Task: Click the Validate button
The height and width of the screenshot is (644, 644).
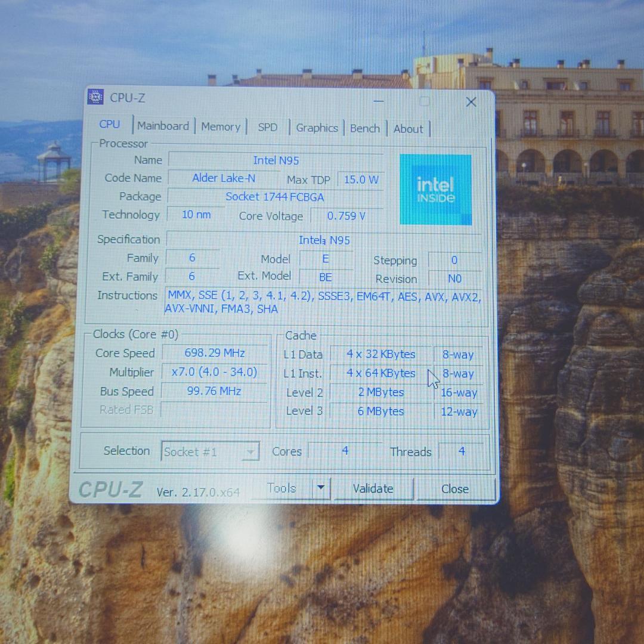Action: click(x=373, y=488)
